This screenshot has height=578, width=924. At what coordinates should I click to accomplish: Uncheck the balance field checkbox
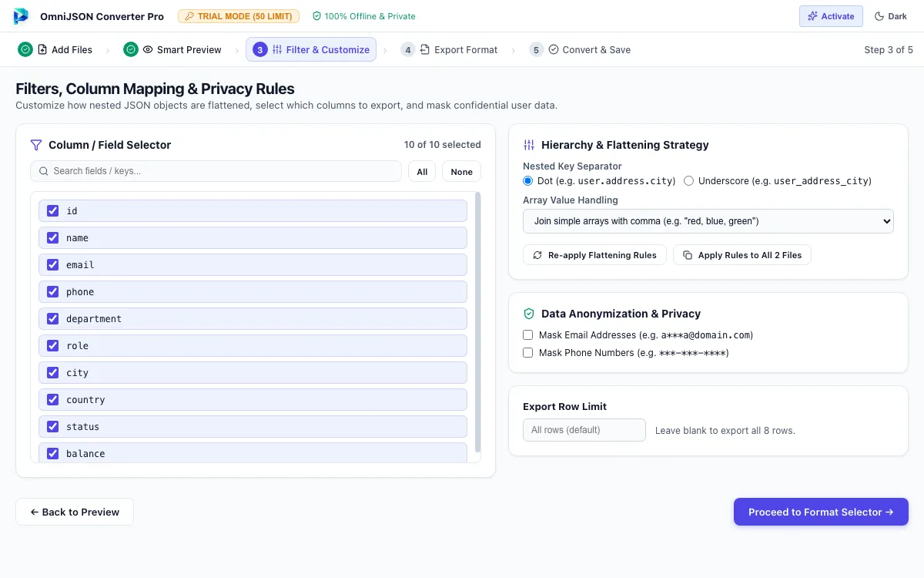pos(53,453)
